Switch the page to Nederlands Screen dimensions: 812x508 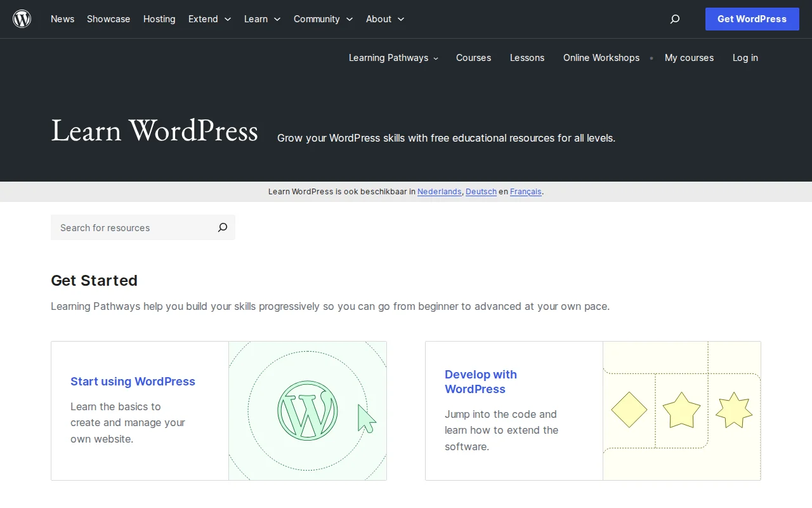[x=440, y=191]
